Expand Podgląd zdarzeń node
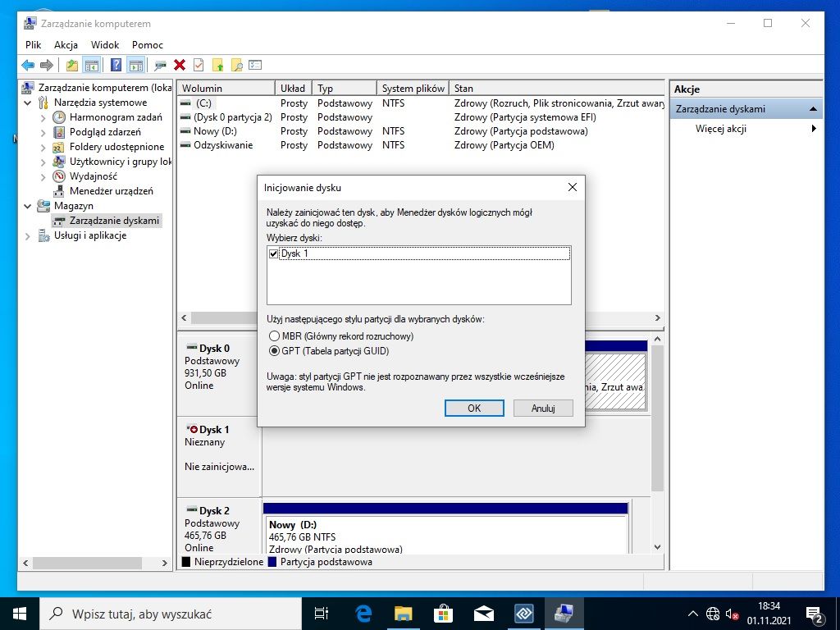The width and height of the screenshot is (840, 630). tap(43, 132)
